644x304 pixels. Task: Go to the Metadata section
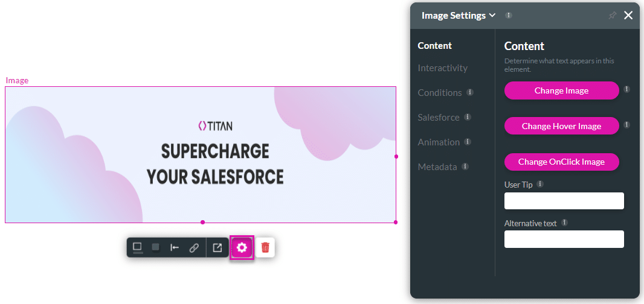click(437, 167)
